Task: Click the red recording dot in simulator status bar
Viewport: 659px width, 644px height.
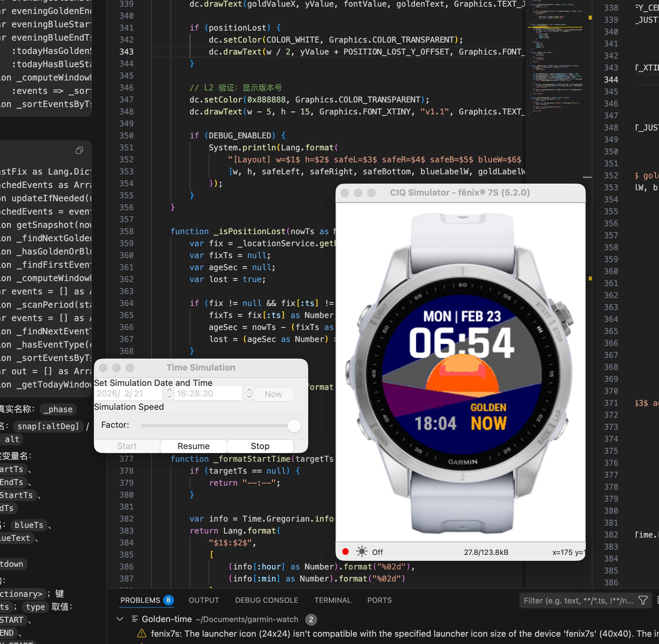Action: click(x=345, y=552)
